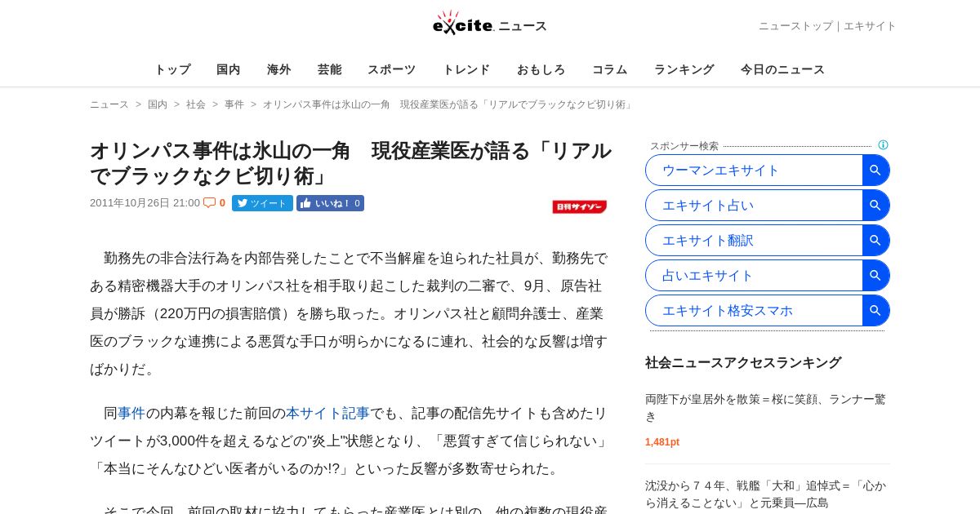
Task: Go to エキサイト header link
Action: tap(870, 26)
